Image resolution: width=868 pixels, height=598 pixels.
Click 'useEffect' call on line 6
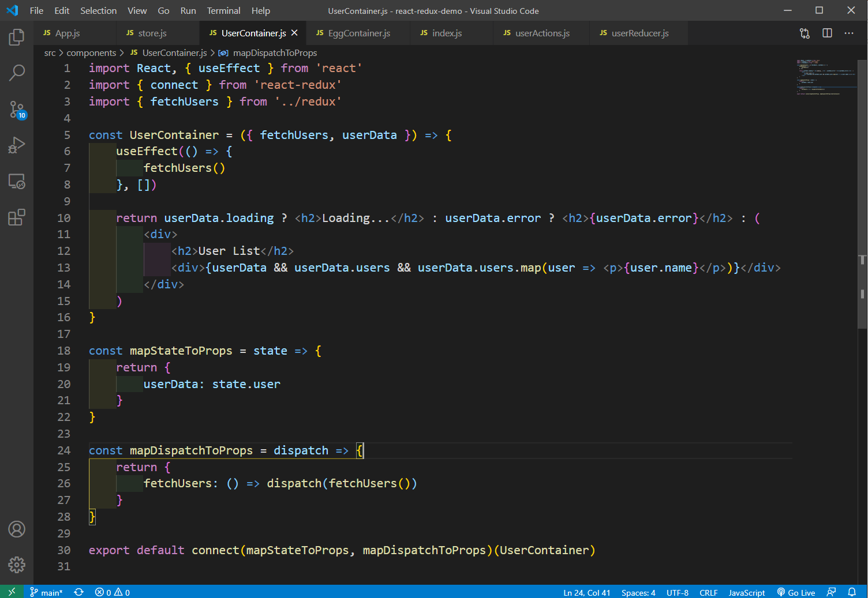tap(147, 151)
